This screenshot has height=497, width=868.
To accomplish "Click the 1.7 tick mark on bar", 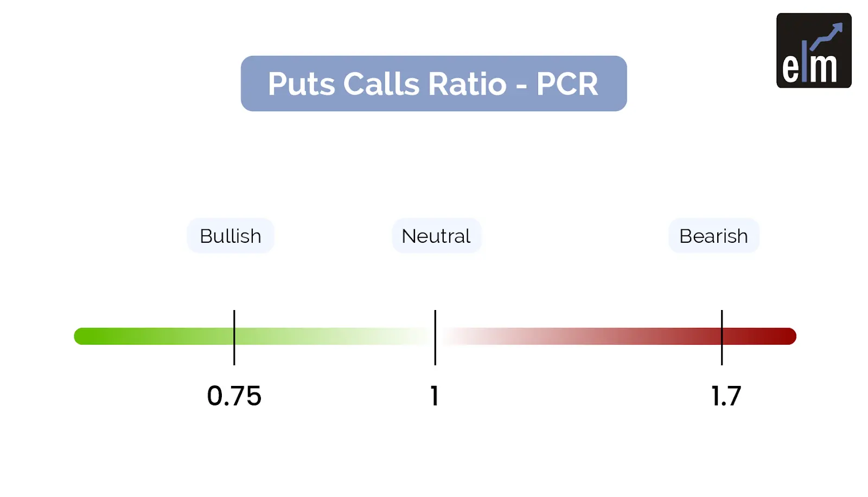I will point(722,337).
